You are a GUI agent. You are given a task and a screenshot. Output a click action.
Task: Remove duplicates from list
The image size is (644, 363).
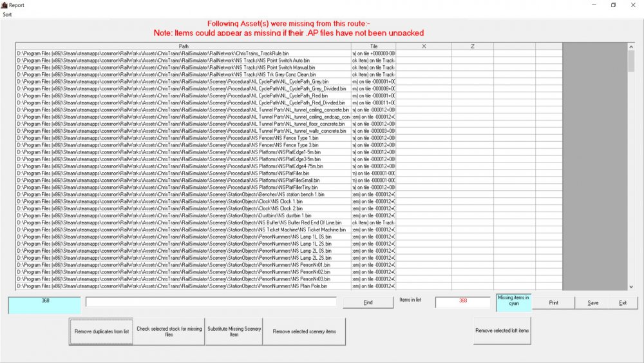101,331
